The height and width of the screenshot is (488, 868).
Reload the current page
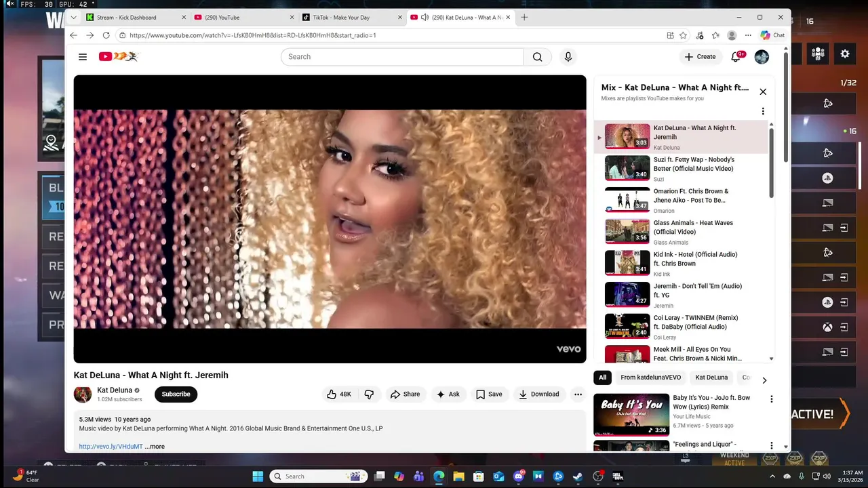click(106, 35)
